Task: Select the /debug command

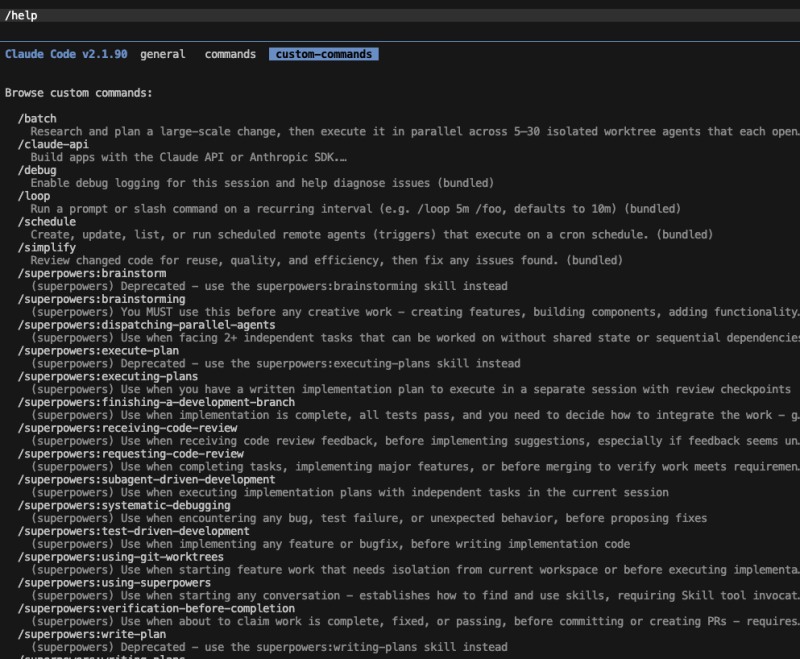Action: point(38,170)
